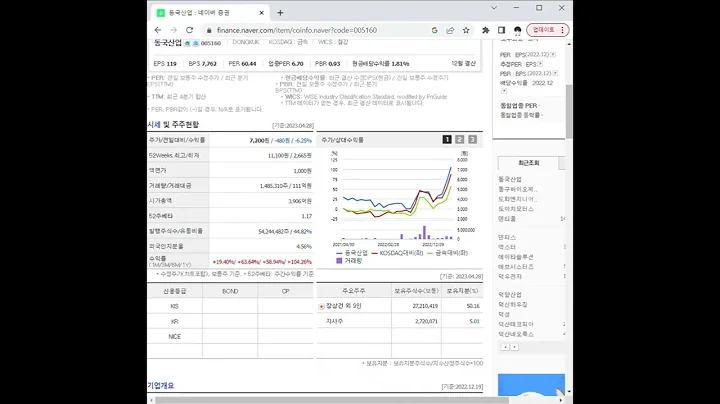Click the 시세 및 주주현황 heading
The image size is (720, 404).
(x=173, y=124)
